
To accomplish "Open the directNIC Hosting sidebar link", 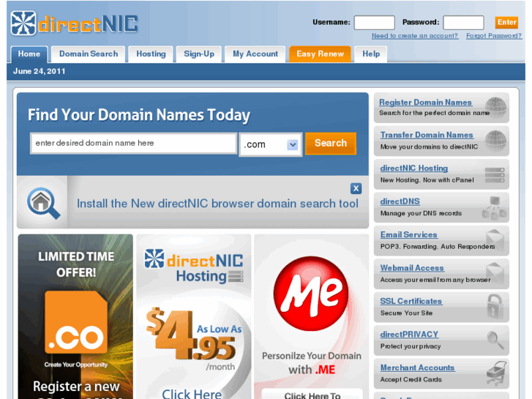I will pyautogui.click(x=414, y=168).
